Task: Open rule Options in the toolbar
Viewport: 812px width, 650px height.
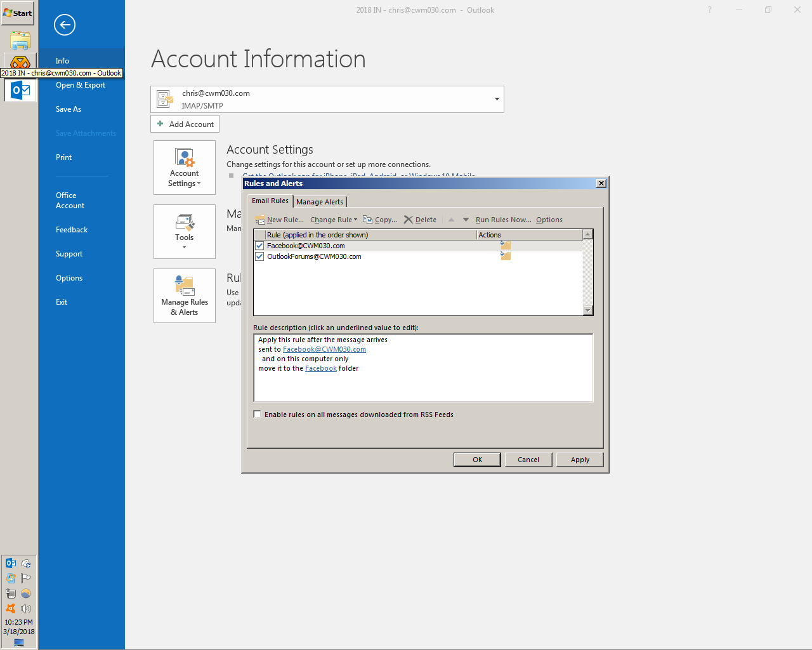Action: (549, 220)
